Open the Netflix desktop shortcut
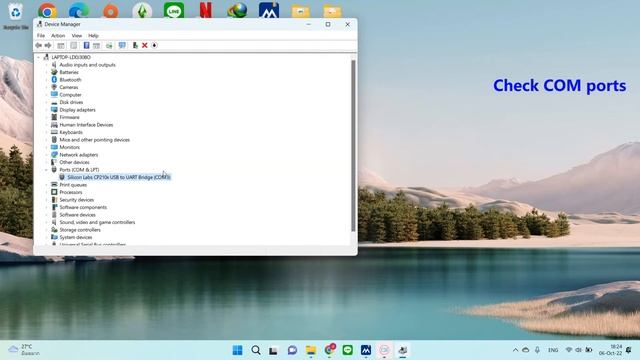This screenshot has width=640, height=360. pyautogui.click(x=206, y=10)
